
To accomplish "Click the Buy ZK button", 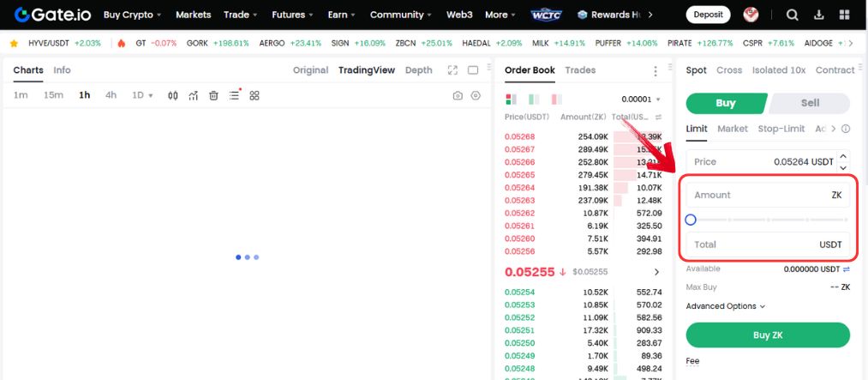I will pyautogui.click(x=768, y=335).
